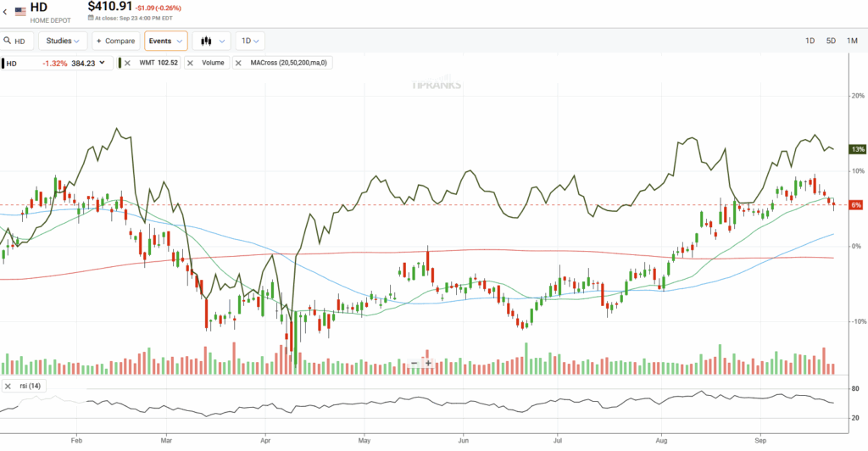Open the 1D interval dropdown
868x451 pixels.
pos(250,41)
